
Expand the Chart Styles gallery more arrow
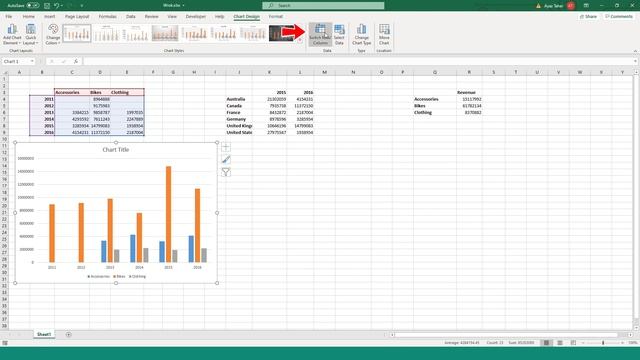[x=300, y=40]
